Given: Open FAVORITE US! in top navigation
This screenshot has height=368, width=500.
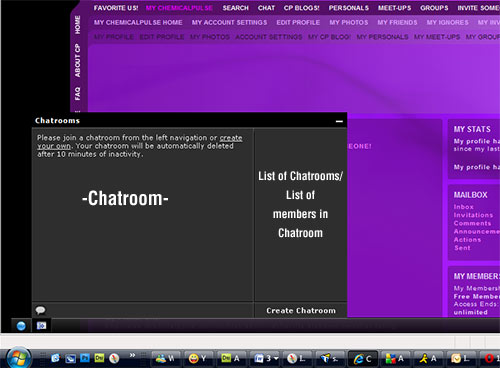Looking at the screenshot, I should pyautogui.click(x=116, y=8).
